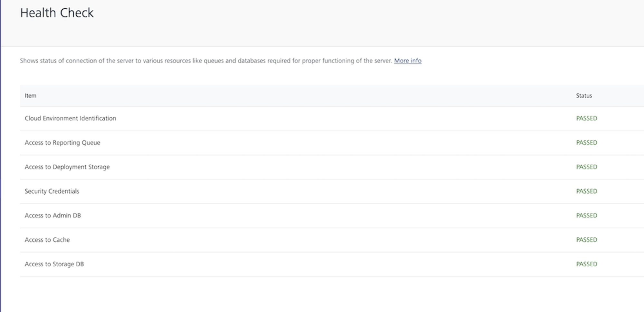Select the Access to Admin DB item
This screenshot has width=644, height=312.
tap(53, 216)
